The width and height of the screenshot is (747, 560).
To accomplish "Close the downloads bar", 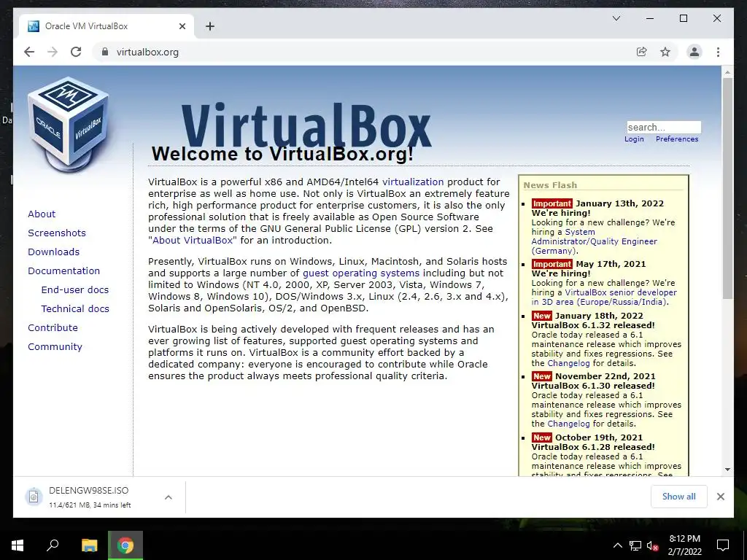I will pyautogui.click(x=720, y=497).
